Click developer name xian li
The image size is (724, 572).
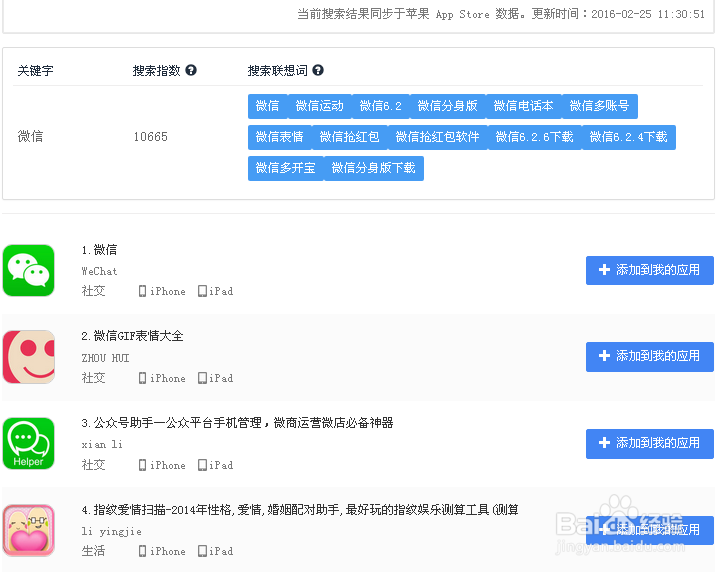102,444
